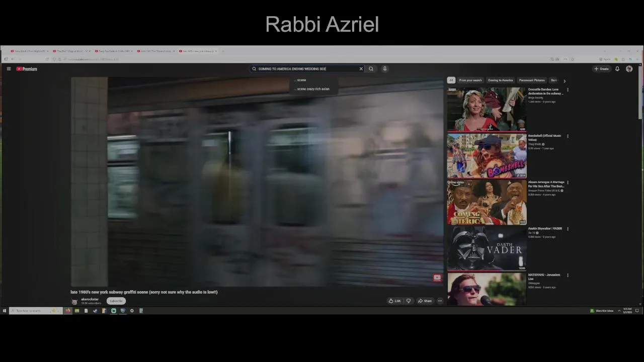The image size is (644, 362).
Task: Open options menu for Akeem Arrange video
Action: [568, 183]
